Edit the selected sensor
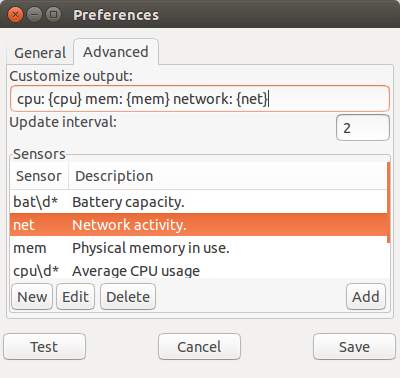The image size is (400, 378). click(x=75, y=297)
